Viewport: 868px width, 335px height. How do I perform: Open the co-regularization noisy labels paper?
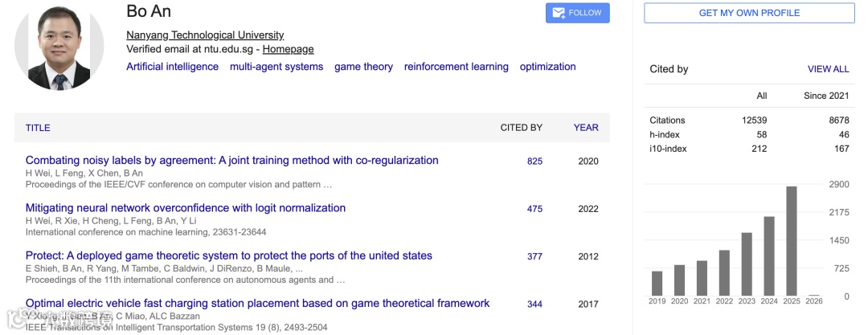pos(231,161)
